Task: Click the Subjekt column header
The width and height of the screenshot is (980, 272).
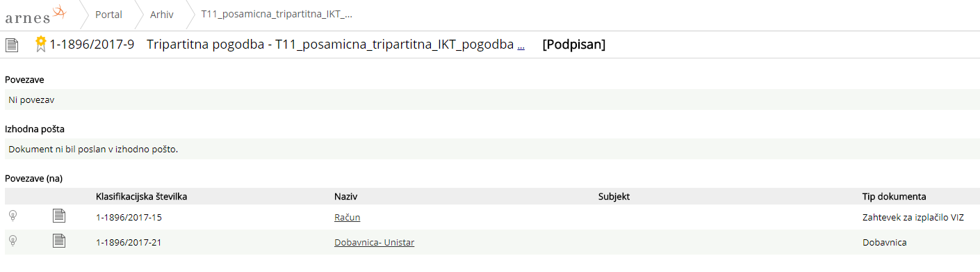Action: coord(614,197)
